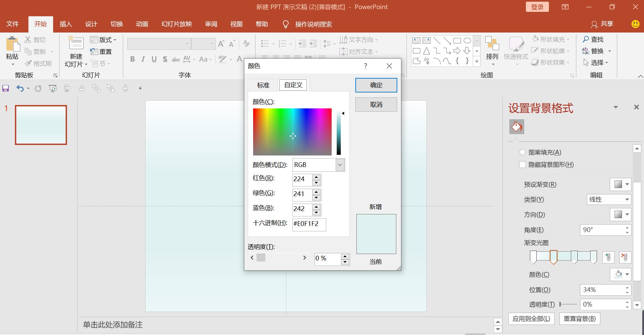
Task: Click the Undo icon
Action: point(20,88)
